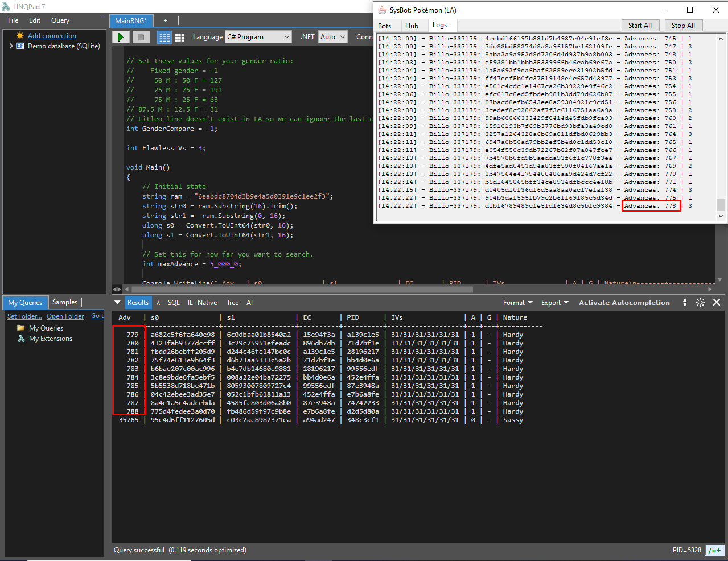
Task: Maximize the SysBot window
Action: (x=689, y=10)
